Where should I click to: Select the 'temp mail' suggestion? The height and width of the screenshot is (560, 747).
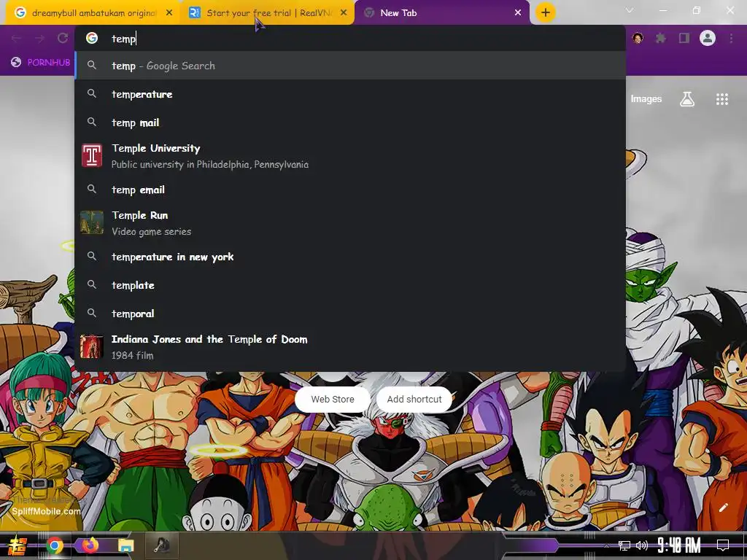[x=350, y=122]
